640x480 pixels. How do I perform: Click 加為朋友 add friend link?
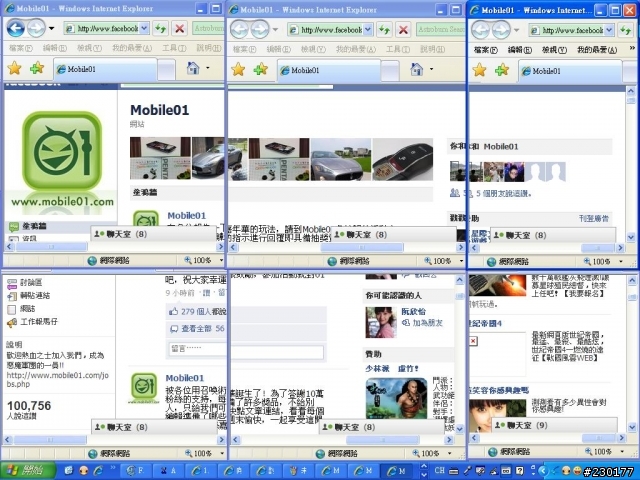[427, 323]
